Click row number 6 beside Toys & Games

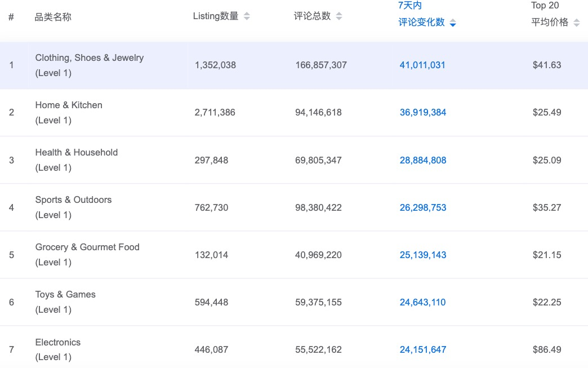coord(11,302)
